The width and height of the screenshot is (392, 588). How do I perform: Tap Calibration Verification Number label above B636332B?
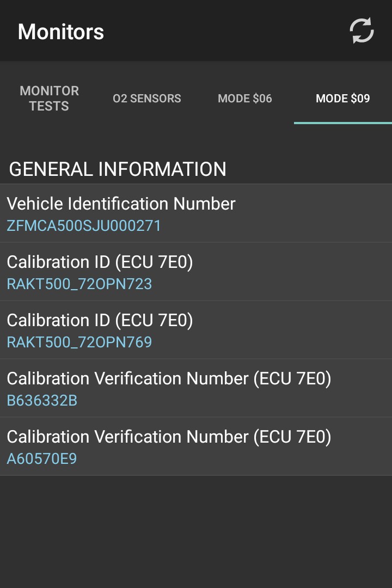[169, 378]
